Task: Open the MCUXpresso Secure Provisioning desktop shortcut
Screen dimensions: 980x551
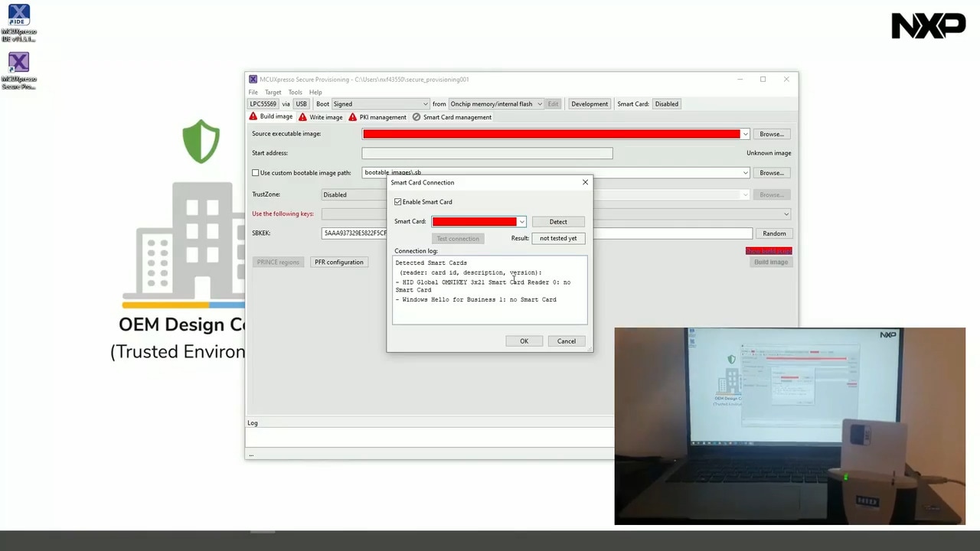Action: coord(18,64)
